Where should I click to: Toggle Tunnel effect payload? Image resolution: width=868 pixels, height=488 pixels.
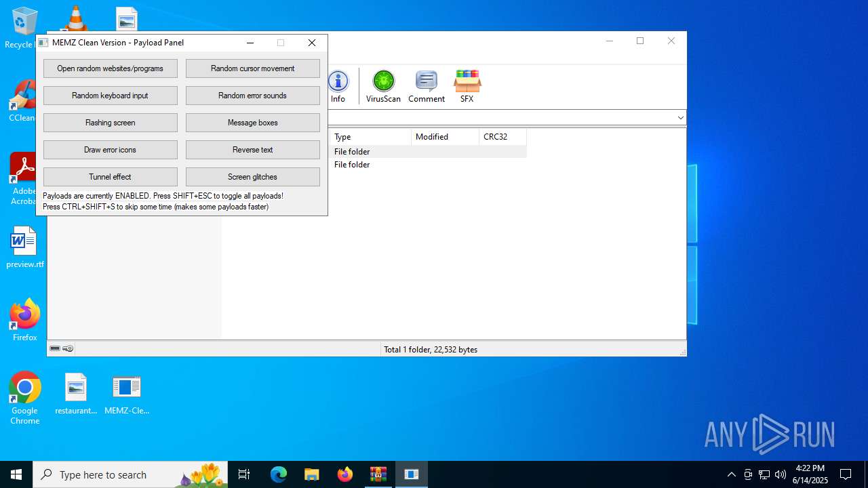[x=111, y=177]
